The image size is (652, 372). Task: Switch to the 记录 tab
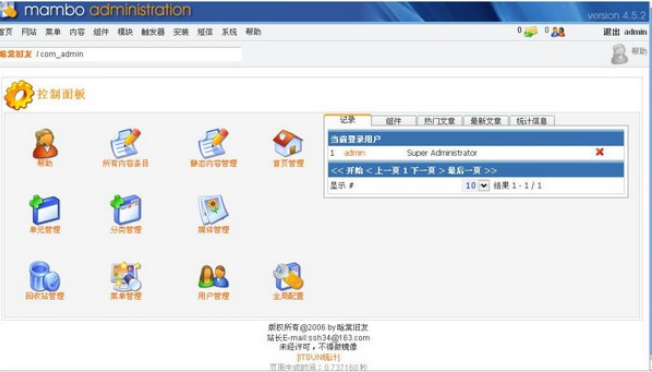click(x=348, y=120)
